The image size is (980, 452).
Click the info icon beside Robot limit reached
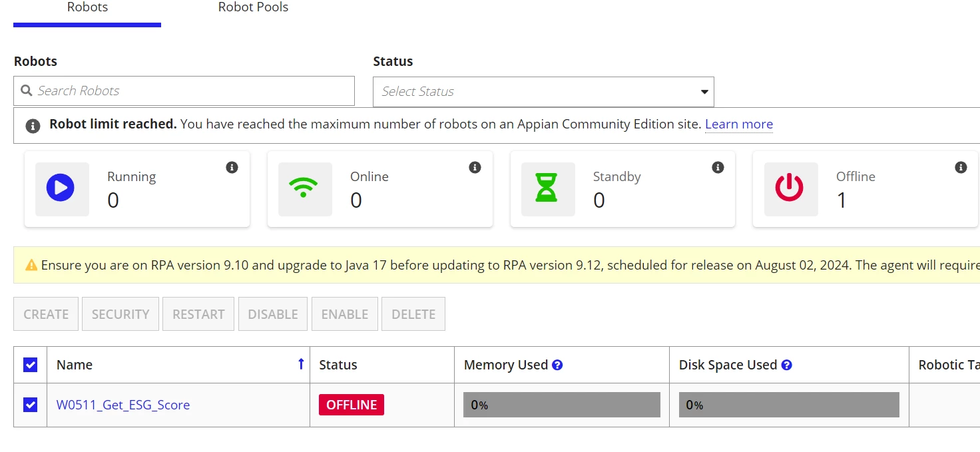click(x=33, y=125)
